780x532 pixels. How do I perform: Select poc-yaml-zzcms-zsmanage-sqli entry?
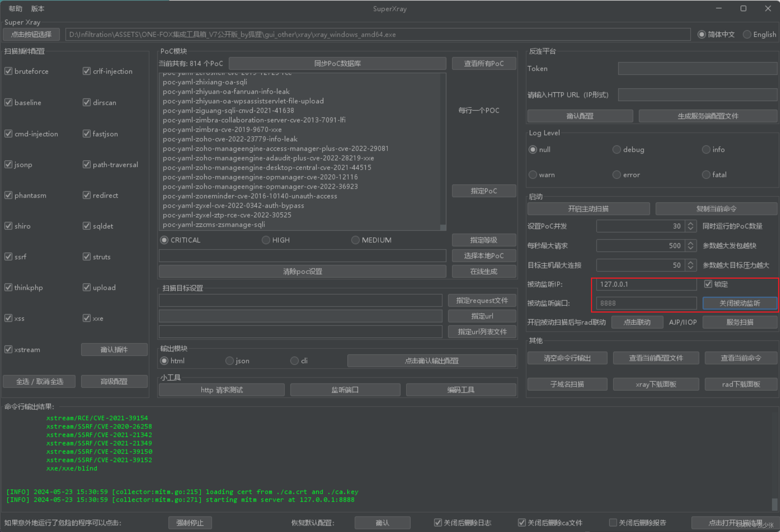tap(214, 224)
